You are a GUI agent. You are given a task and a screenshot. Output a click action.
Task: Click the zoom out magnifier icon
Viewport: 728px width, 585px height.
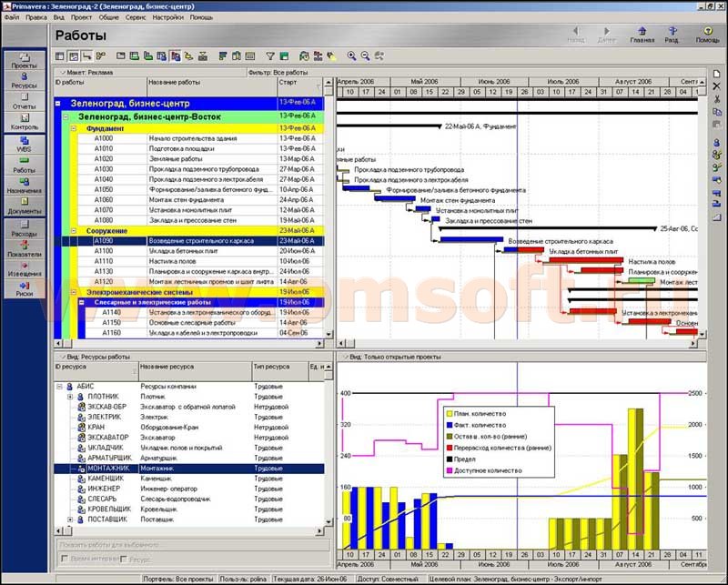coord(366,56)
